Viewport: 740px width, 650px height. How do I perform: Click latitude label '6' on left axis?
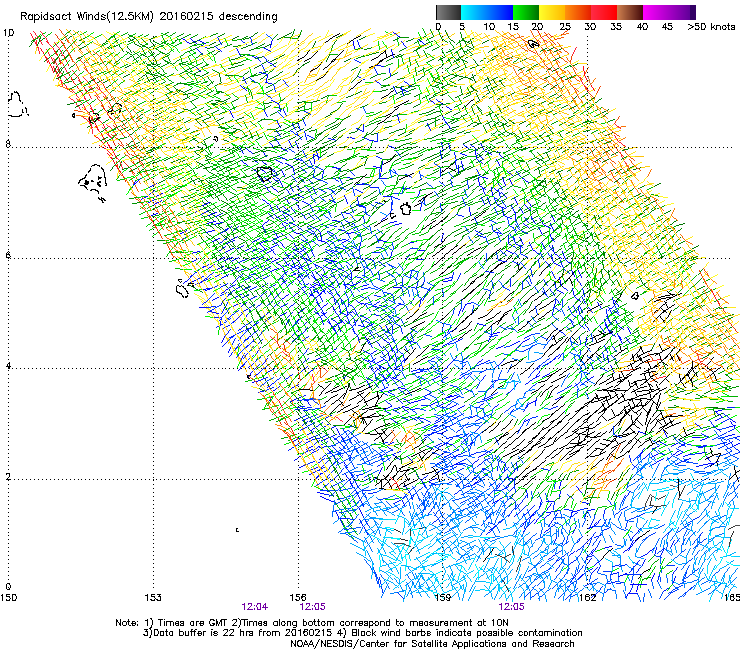pos(8,255)
